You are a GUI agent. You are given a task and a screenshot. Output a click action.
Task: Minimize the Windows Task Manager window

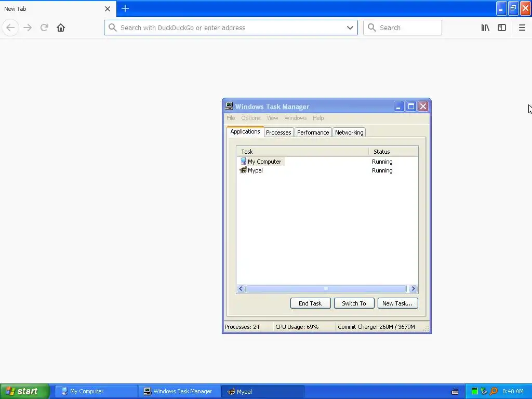click(398, 107)
